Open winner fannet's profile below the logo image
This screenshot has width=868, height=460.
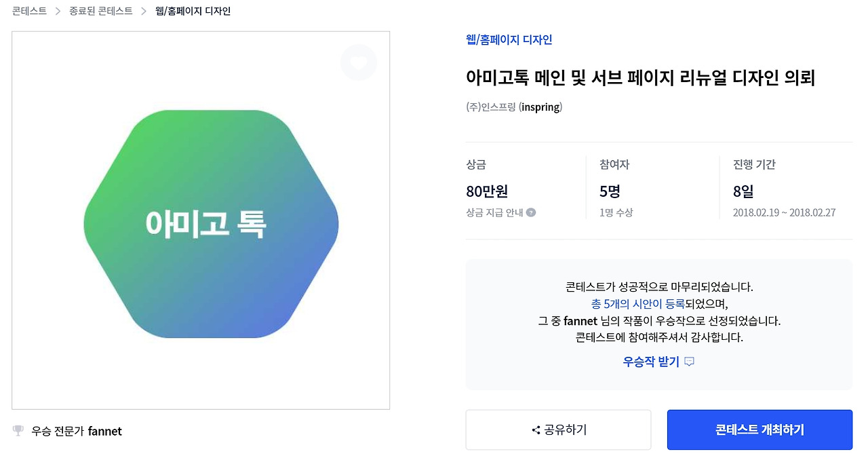(105, 431)
